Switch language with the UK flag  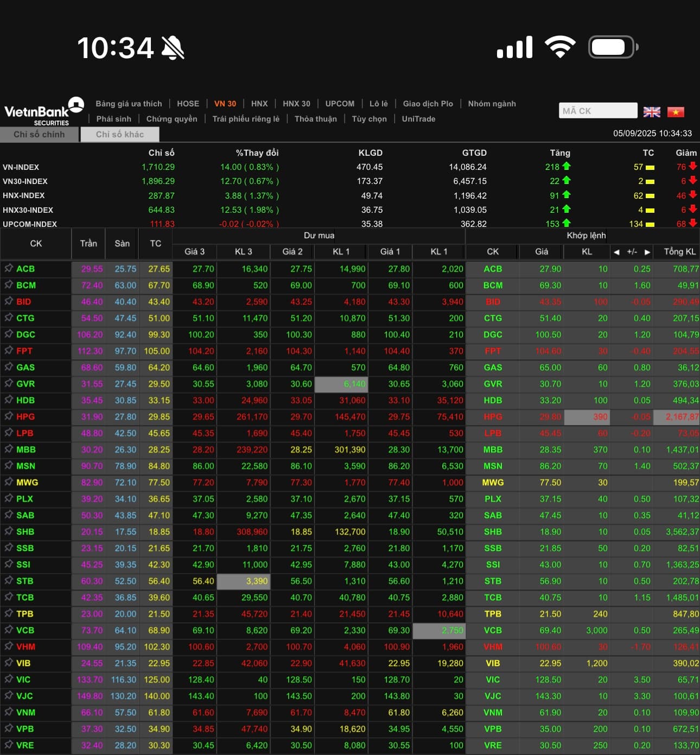652,112
